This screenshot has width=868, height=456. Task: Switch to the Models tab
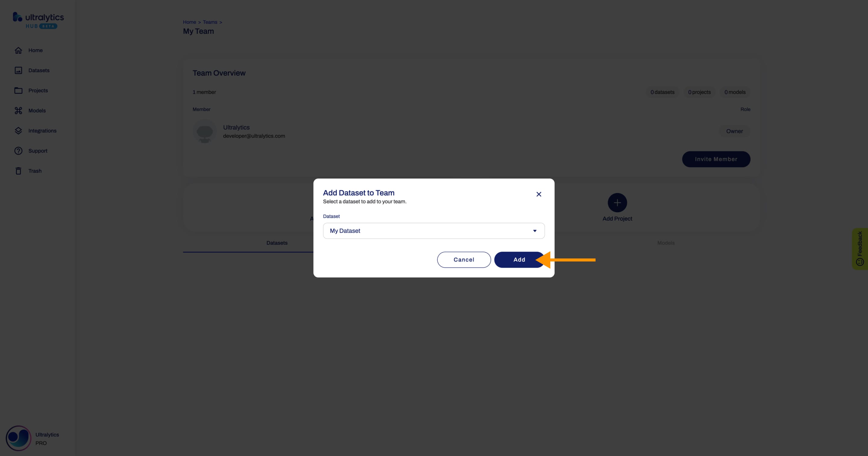666,242
